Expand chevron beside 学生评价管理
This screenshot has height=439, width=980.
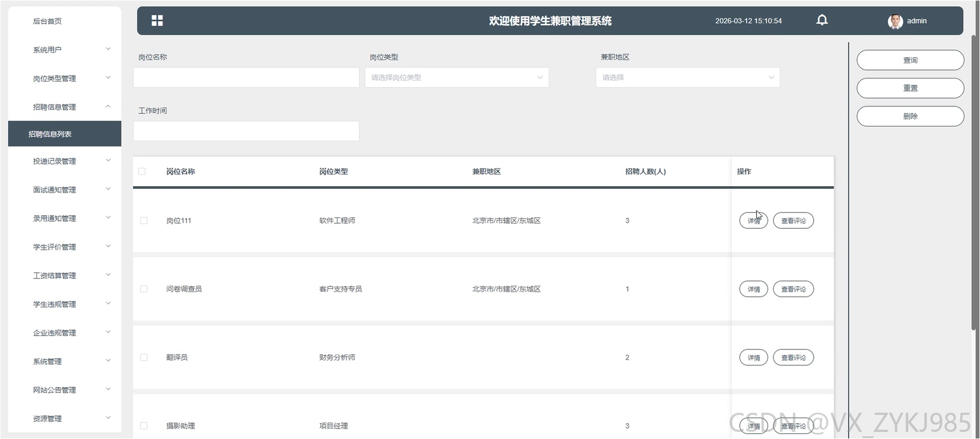[x=108, y=246]
